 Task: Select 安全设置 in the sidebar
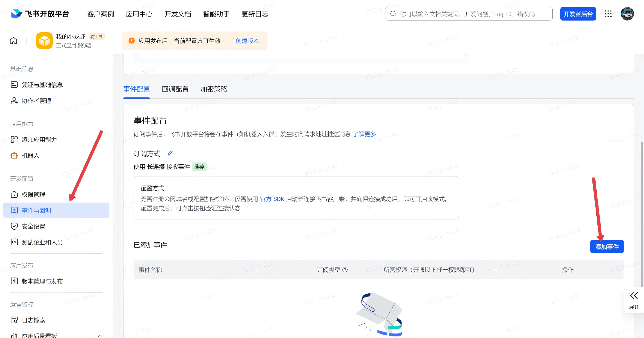coord(56,226)
